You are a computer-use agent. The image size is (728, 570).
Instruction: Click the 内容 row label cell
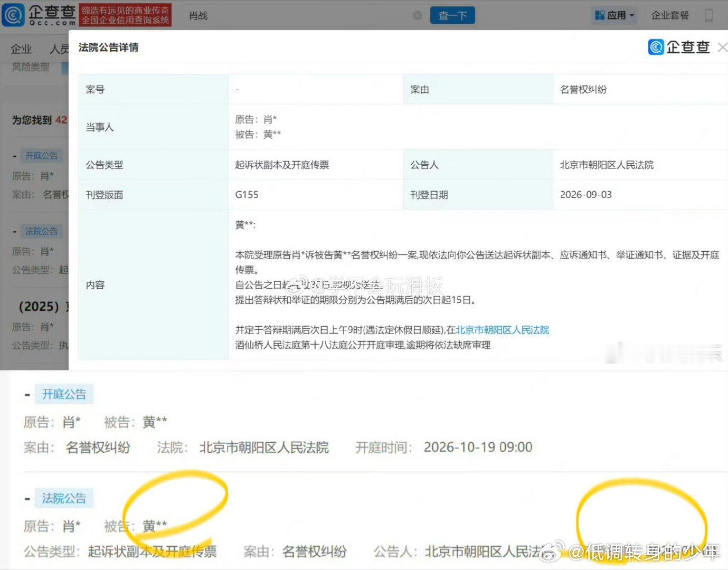click(x=153, y=285)
